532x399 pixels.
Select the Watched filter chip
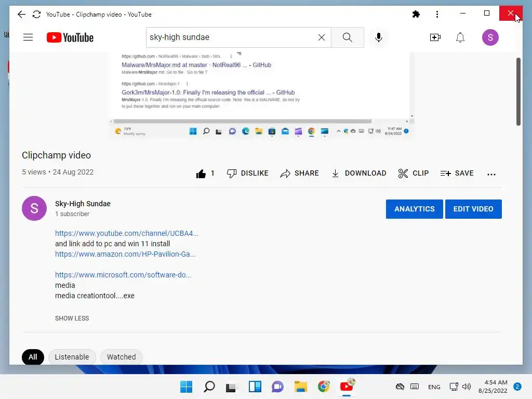122,357
